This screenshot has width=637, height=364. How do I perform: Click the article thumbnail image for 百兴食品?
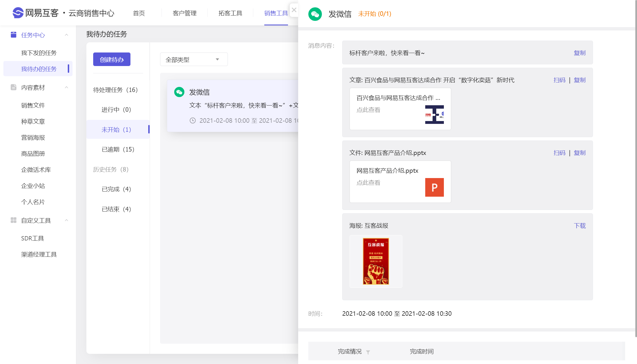click(434, 115)
